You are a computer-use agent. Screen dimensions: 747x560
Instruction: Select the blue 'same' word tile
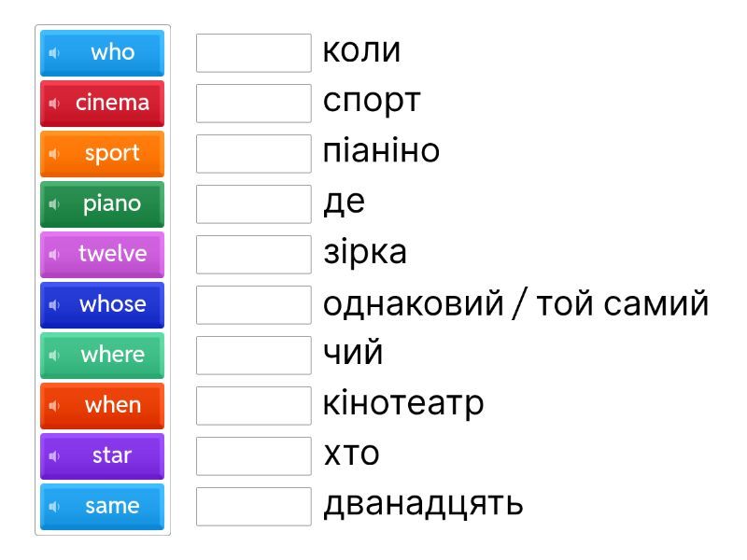(111, 507)
